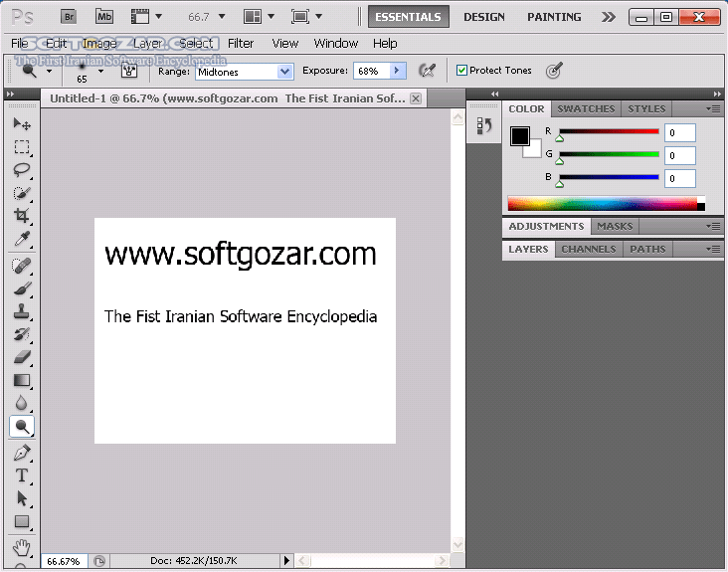Image resolution: width=728 pixels, height=572 pixels.
Task: Select the Lasso tool
Action: (22, 169)
